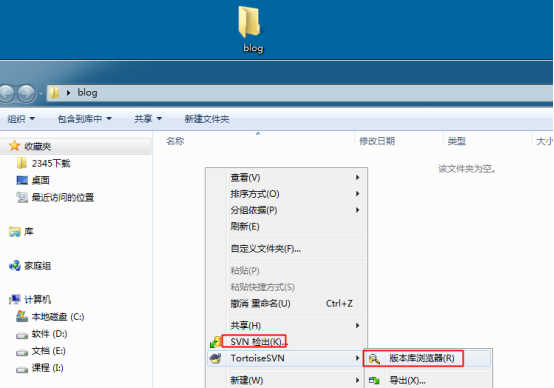
Task: Open 家庭组 in the navigation pane
Action: (37, 266)
